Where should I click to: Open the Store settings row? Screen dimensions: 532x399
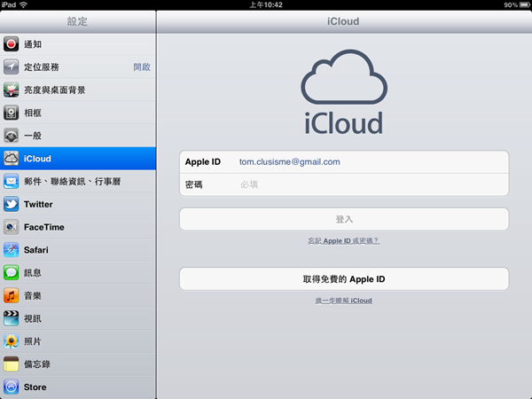point(78,387)
